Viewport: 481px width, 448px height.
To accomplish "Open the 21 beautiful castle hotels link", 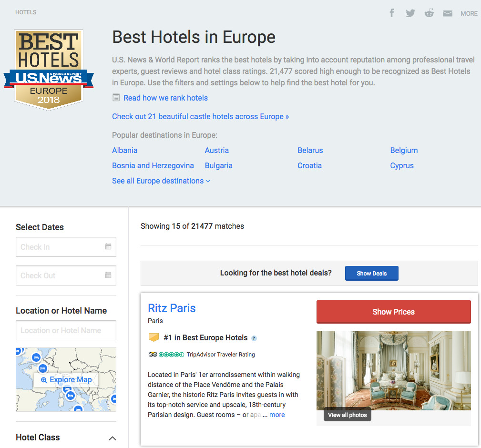I will tap(200, 116).
